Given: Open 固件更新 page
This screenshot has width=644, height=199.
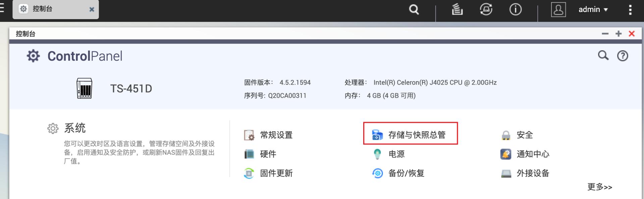Looking at the screenshot, I should click(276, 173).
